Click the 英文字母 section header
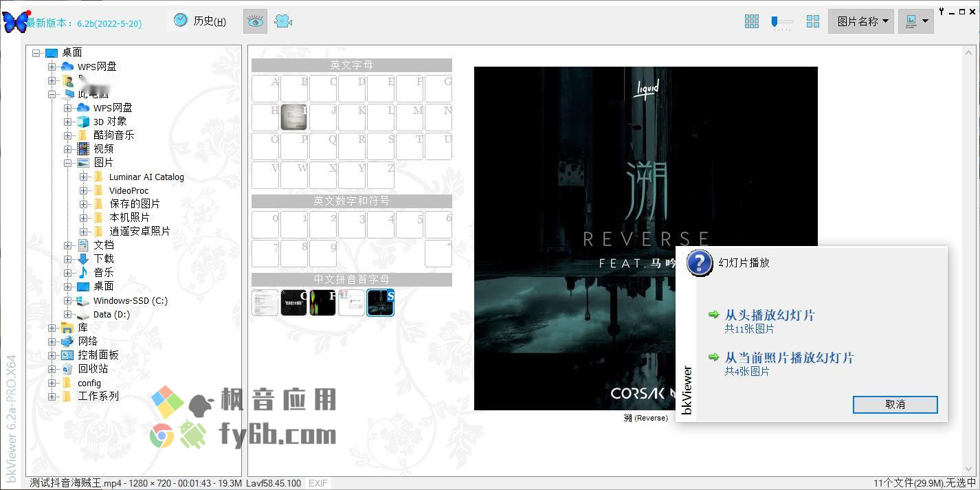The height and width of the screenshot is (490, 980). click(x=352, y=65)
